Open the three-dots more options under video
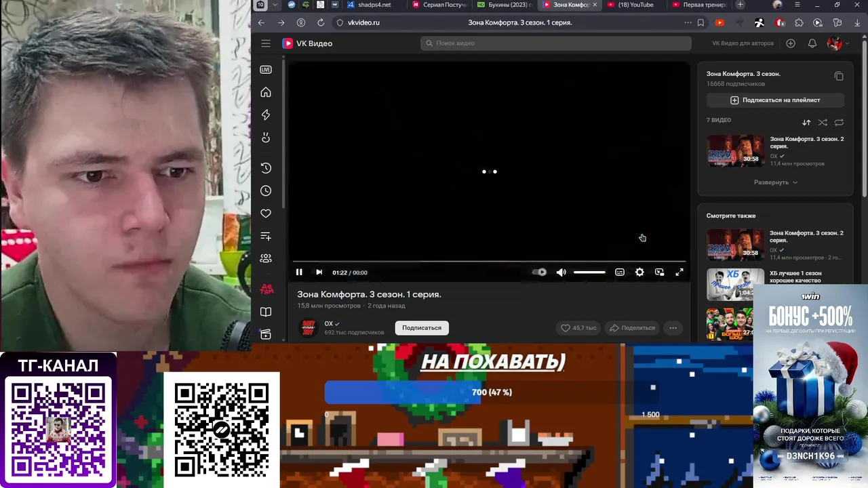This screenshot has width=868, height=488. coord(673,328)
